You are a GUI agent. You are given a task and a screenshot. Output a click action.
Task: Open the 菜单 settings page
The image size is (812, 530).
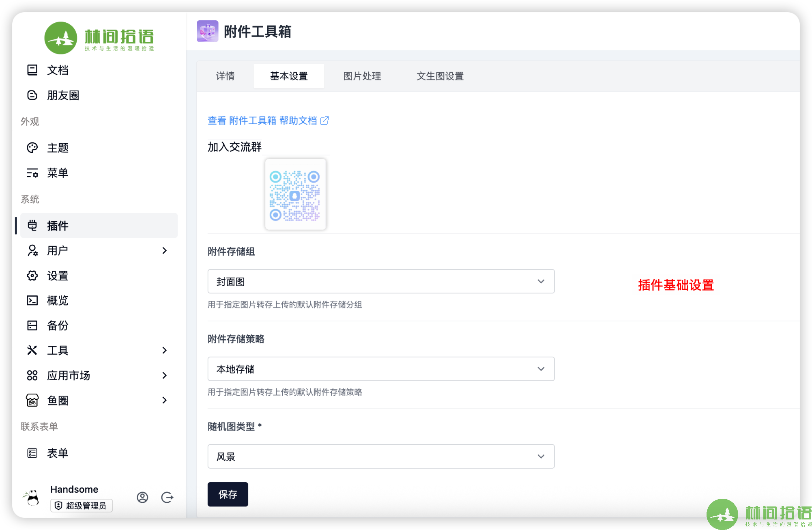(58, 173)
